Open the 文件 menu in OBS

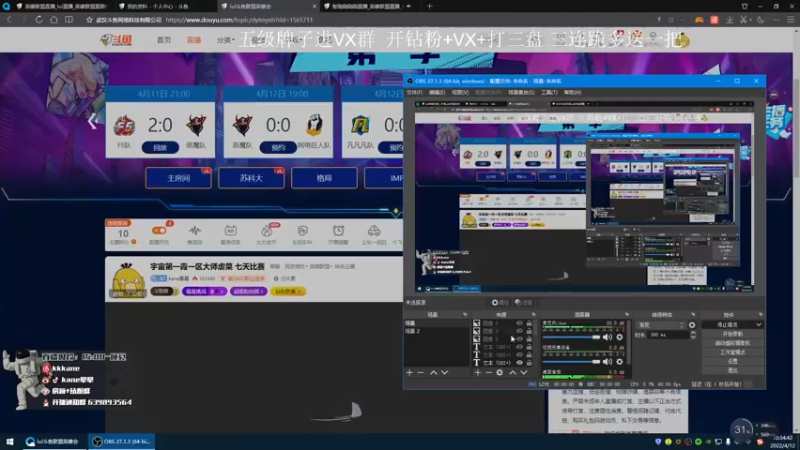point(414,92)
